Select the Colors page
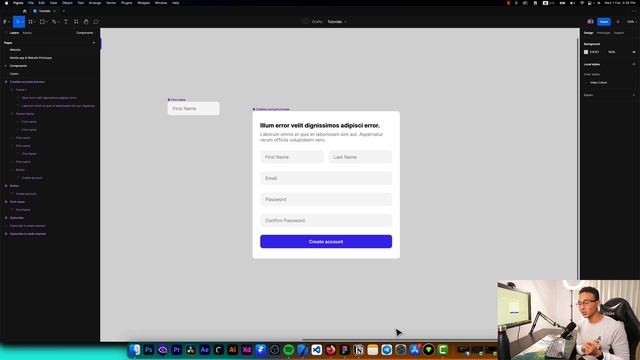The image size is (640, 360). [x=14, y=74]
